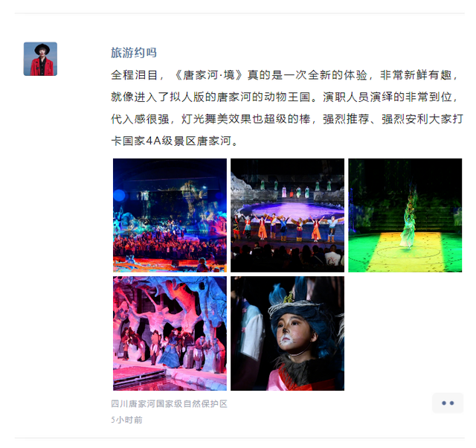Click the 5小时前 timestamp
Image resolution: width=476 pixels, height=448 pixels.
(x=126, y=420)
